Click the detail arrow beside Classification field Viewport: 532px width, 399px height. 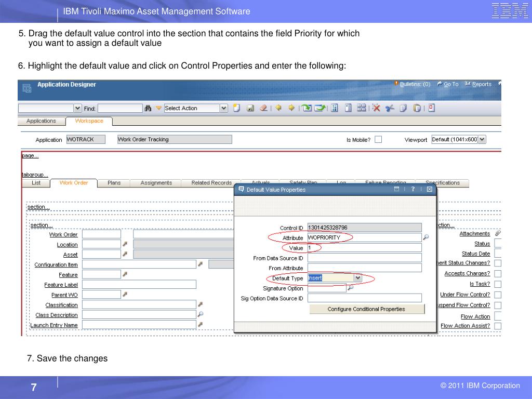coord(200,304)
